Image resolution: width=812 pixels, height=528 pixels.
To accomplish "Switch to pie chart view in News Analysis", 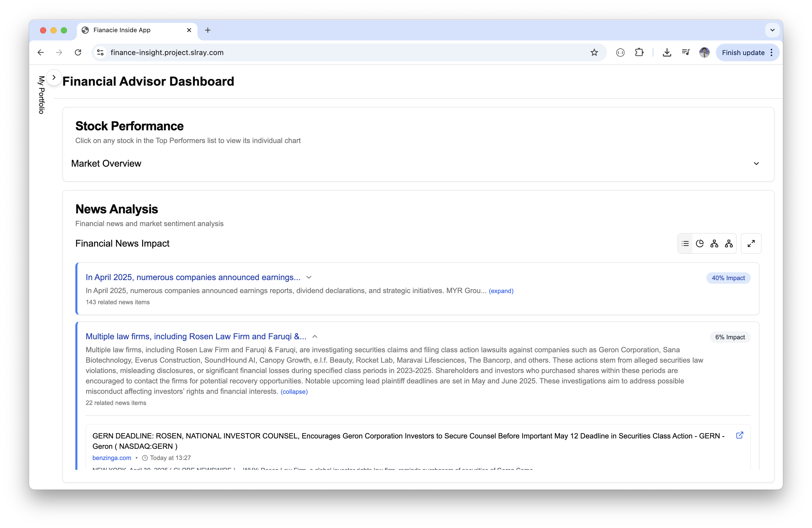I will tap(700, 243).
